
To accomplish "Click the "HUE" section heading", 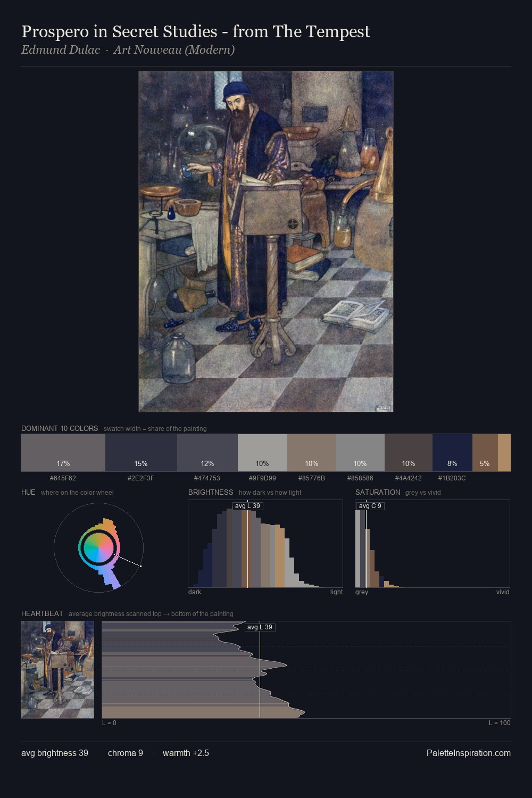I will pyautogui.click(x=28, y=492).
